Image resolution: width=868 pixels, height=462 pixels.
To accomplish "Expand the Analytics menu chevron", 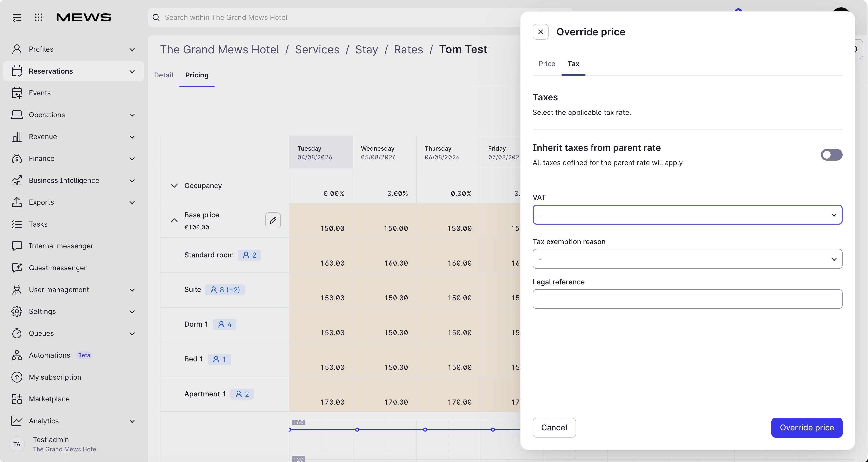I will (x=132, y=421).
